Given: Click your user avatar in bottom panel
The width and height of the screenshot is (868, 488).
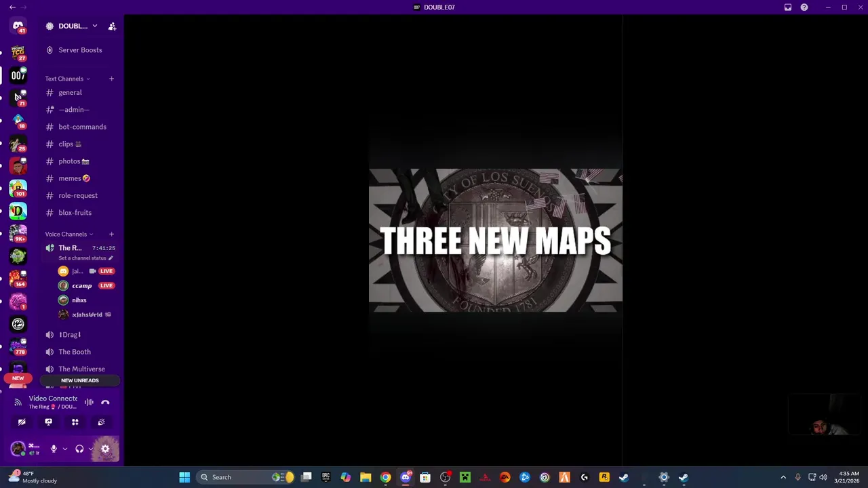Looking at the screenshot, I should point(18,449).
